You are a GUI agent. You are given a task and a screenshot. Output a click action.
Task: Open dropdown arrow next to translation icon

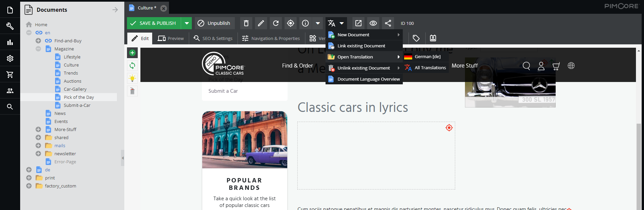point(342,23)
